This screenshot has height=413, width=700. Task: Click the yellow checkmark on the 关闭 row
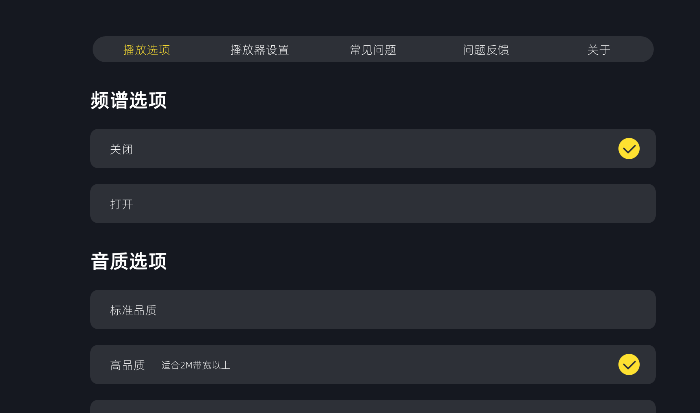pyautogui.click(x=629, y=149)
